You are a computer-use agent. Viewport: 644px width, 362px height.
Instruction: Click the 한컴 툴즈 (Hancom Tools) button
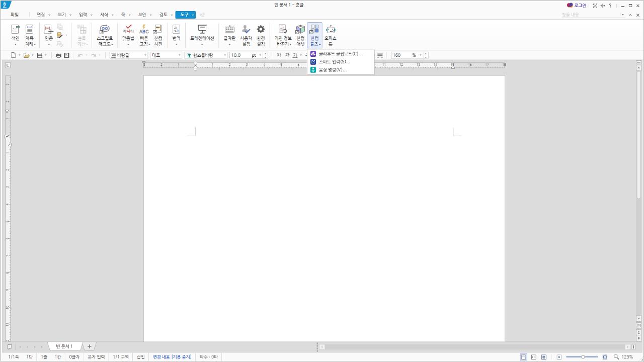314,35
